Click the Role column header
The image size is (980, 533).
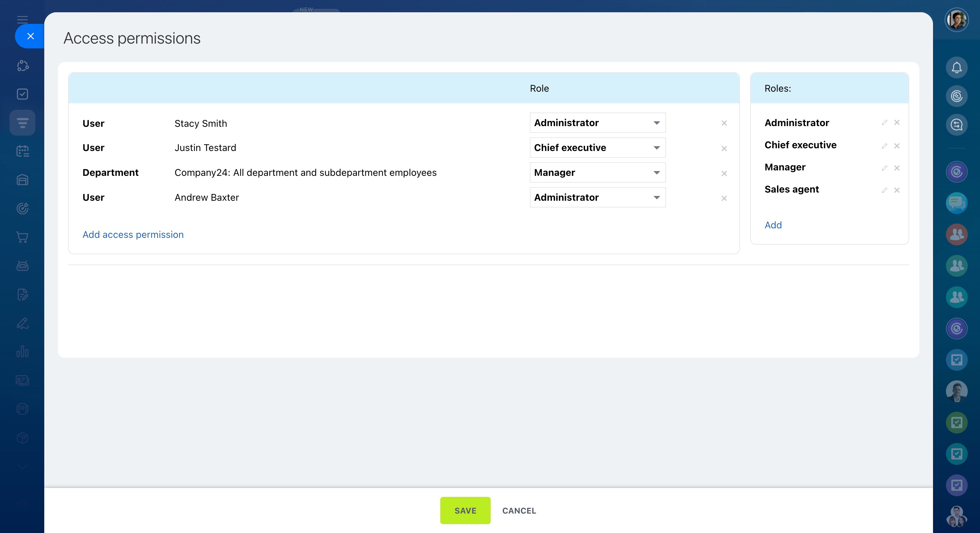539,88
